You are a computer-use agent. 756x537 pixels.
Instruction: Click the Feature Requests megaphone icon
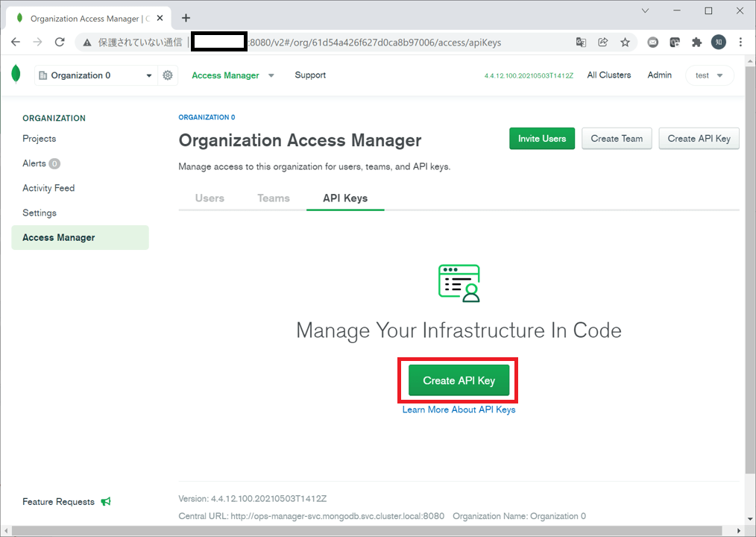coord(106,501)
